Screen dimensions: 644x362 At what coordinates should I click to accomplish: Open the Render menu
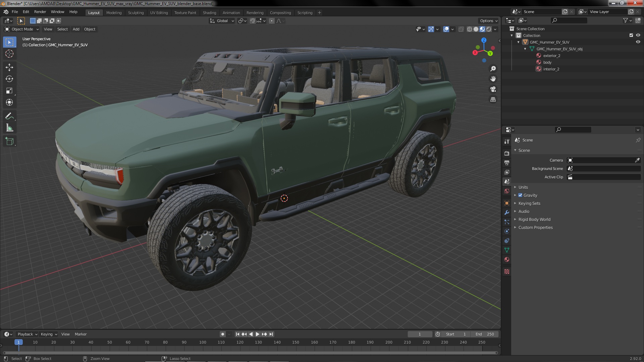point(40,12)
